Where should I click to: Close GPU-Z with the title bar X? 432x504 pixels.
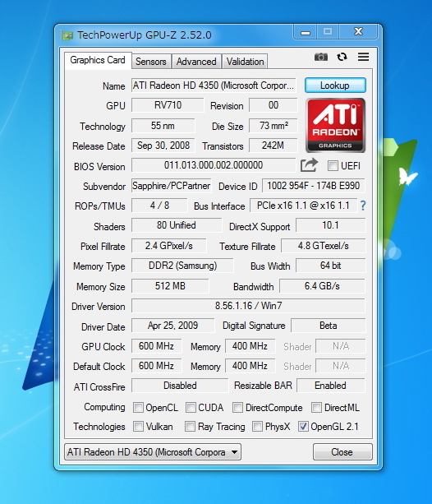pos(358,31)
